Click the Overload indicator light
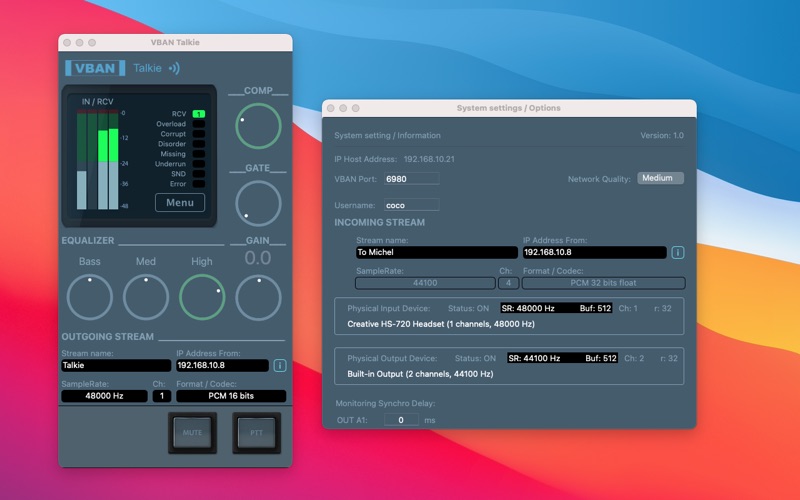The image size is (800, 500). tap(198, 124)
